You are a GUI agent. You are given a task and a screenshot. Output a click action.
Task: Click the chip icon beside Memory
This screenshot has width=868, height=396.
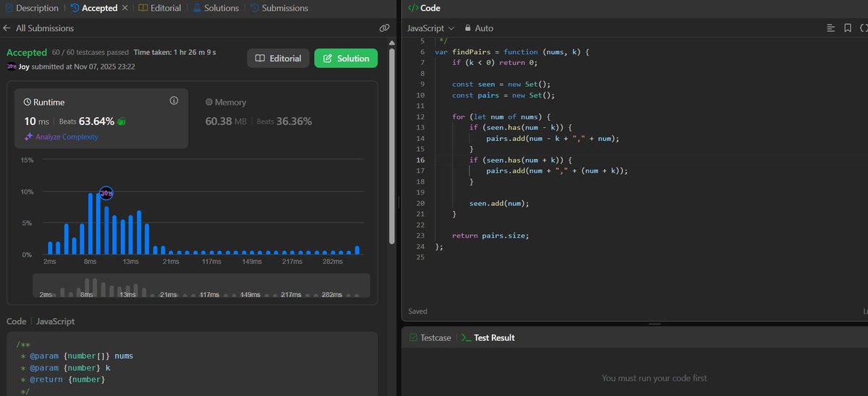pyautogui.click(x=209, y=103)
